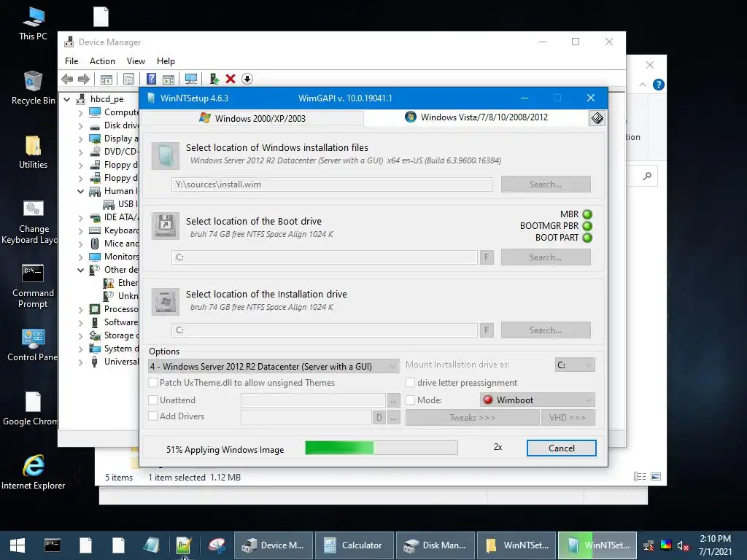747x560 pixels.
Task: Open the Windows Start button
Action: [18, 545]
